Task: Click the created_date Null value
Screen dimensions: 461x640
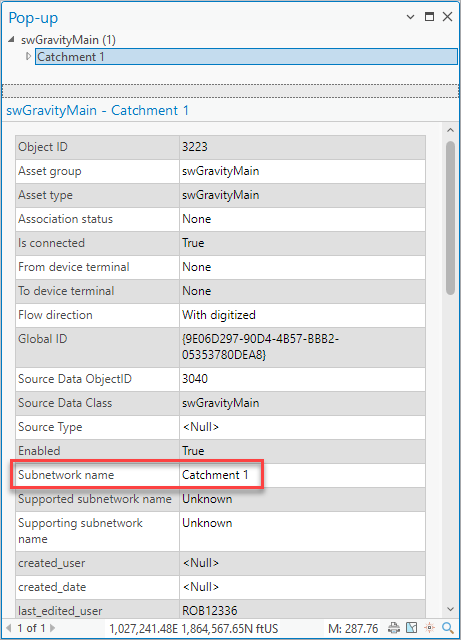Action: click(x=200, y=587)
